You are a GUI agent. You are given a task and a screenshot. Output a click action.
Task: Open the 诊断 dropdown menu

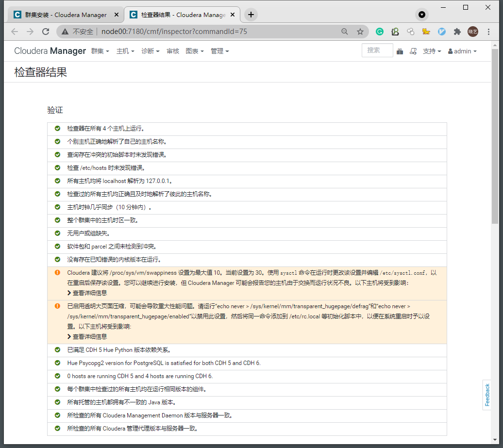[x=150, y=51]
